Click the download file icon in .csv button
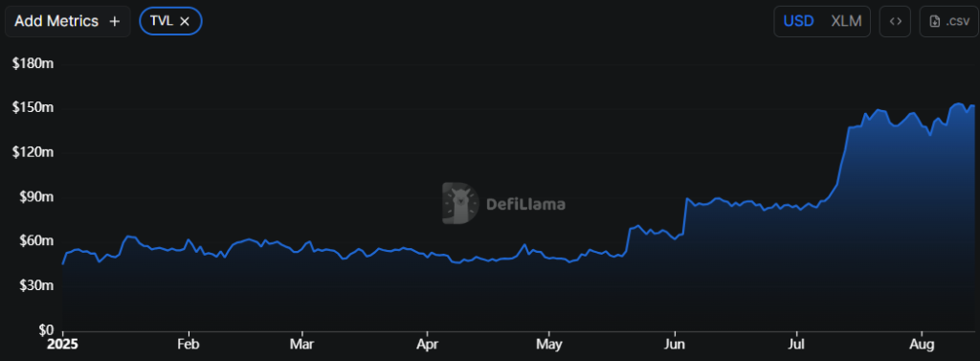This screenshot has width=980, height=361. pyautogui.click(x=935, y=21)
